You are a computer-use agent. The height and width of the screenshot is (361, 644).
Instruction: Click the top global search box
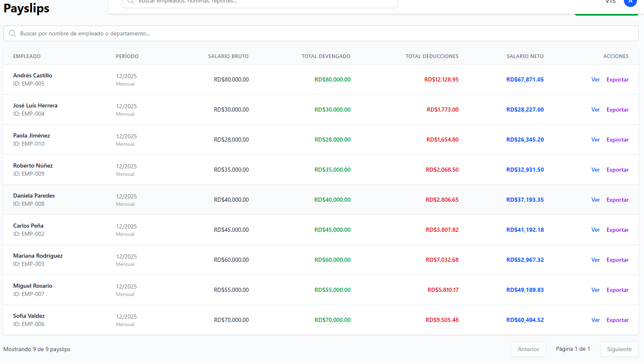tap(260, 2)
